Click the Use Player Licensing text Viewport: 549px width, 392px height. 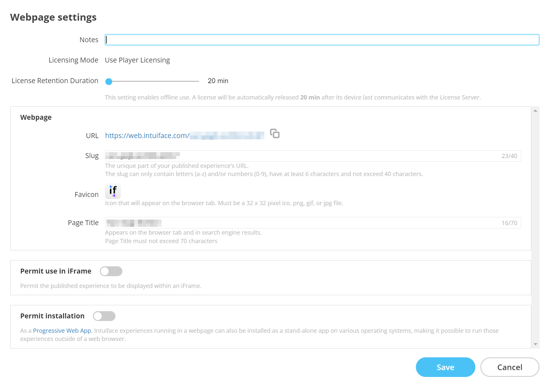click(x=137, y=60)
